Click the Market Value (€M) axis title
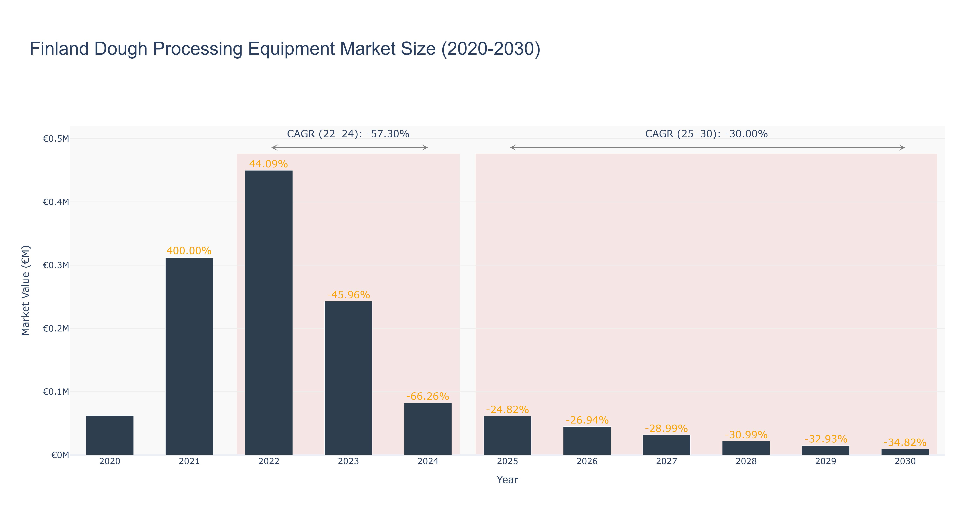Viewport: 980px width, 525px height. click(x=26, y=290)
